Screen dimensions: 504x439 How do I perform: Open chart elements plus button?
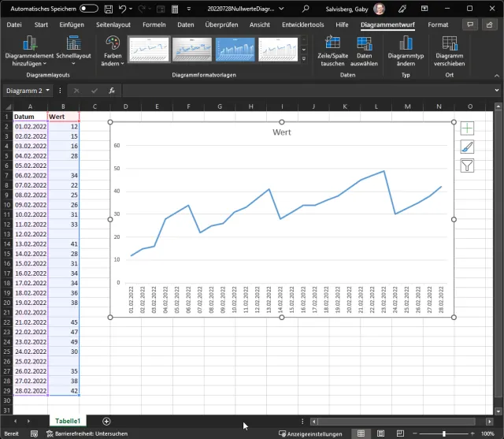(467, 128)
